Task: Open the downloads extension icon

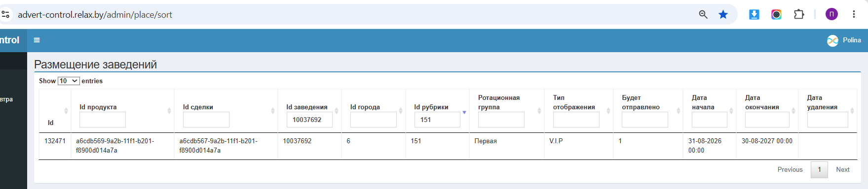Action: (754, 15)
